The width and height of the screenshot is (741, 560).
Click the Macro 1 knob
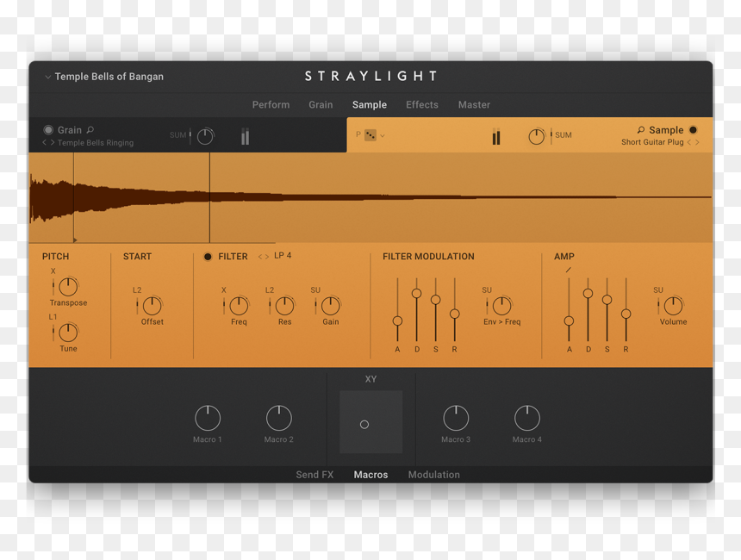click(208, 418)
